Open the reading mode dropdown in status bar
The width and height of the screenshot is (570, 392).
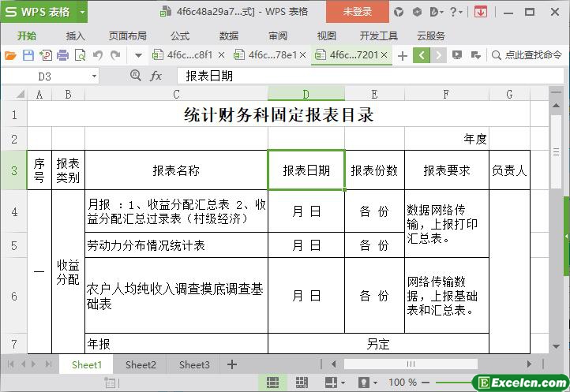343,383
